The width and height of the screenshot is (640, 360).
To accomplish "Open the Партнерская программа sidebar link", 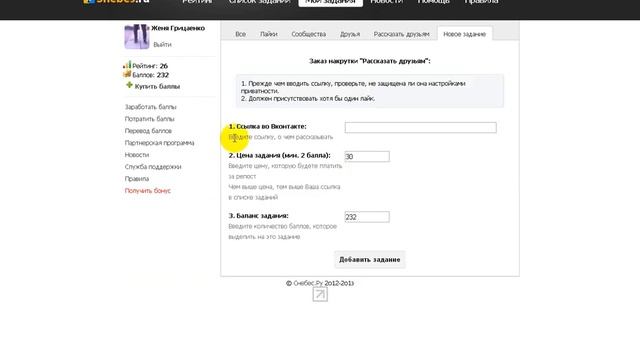I will point(159,143).
